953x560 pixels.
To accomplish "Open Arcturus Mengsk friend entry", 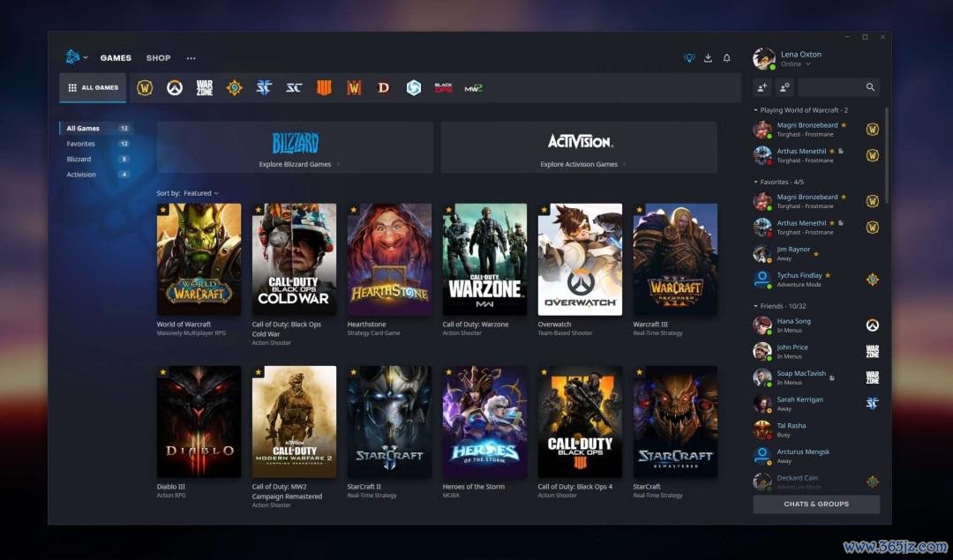I will [816, 456].
